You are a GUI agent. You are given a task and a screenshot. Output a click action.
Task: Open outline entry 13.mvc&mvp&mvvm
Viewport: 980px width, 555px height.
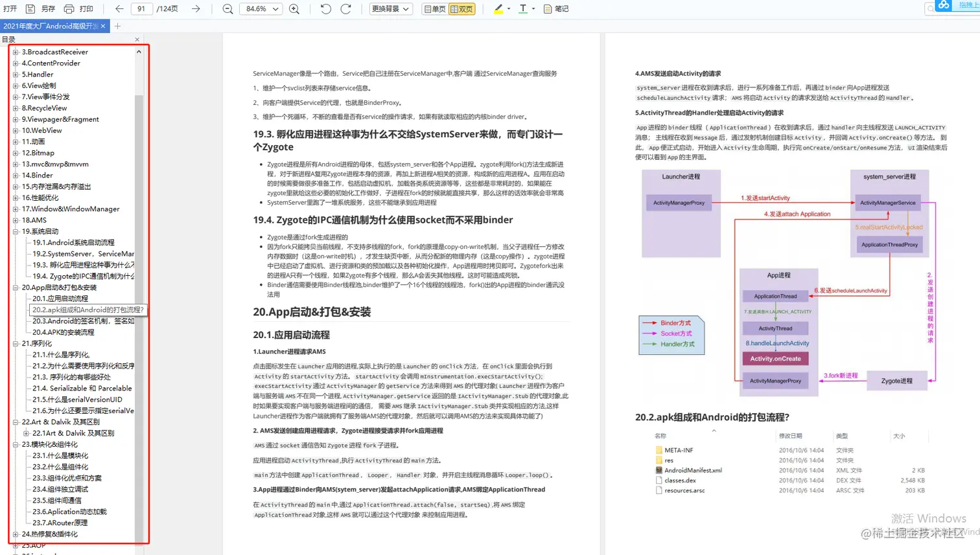click(x=55, y=164)
